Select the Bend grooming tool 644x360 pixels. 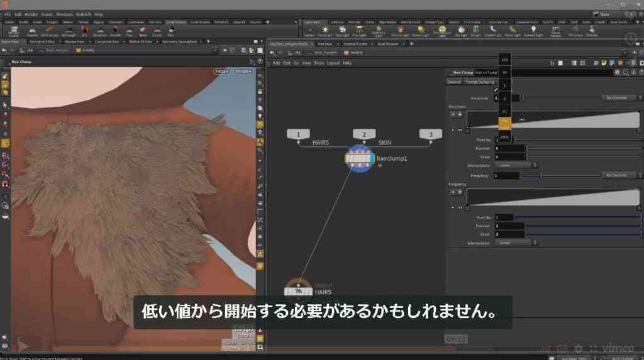[x=143, y=31]
